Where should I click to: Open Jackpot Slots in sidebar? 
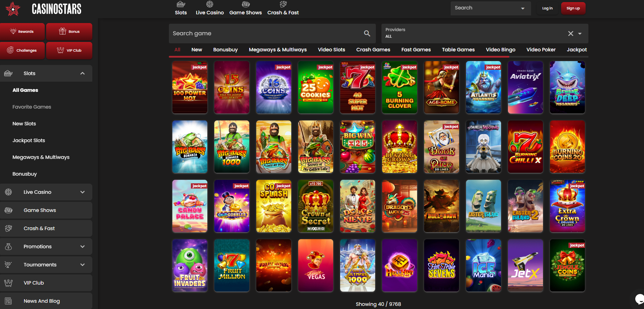pyautogui.click(x=29, y=140)
